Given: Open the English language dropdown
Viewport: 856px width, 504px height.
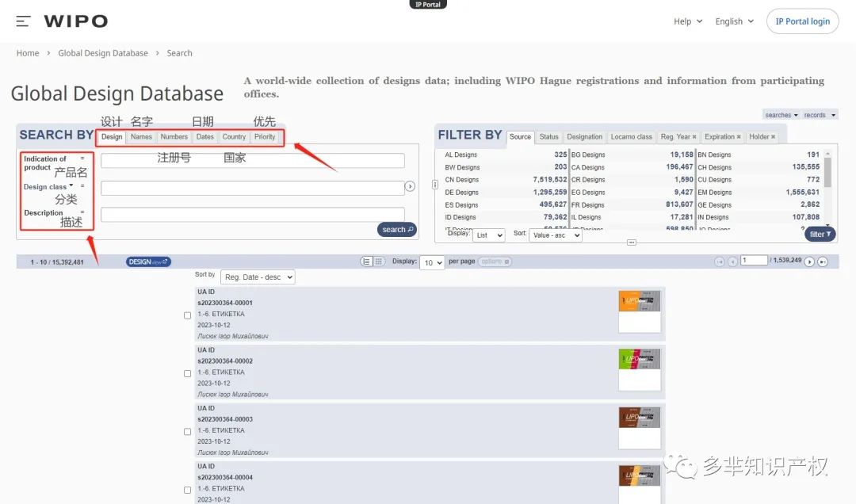Looking at the screenshot, I should coord(734,21).
